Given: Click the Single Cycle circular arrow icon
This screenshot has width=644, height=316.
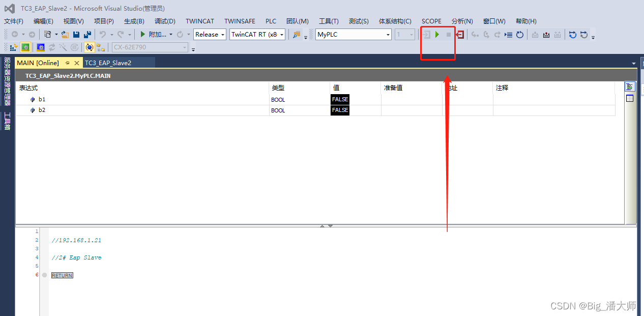Looking at the screenshot, I should coord(520,35).
